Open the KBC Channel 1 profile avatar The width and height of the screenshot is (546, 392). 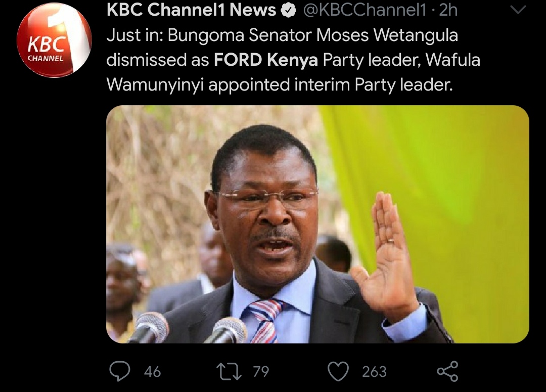click(x=54, y=40)
